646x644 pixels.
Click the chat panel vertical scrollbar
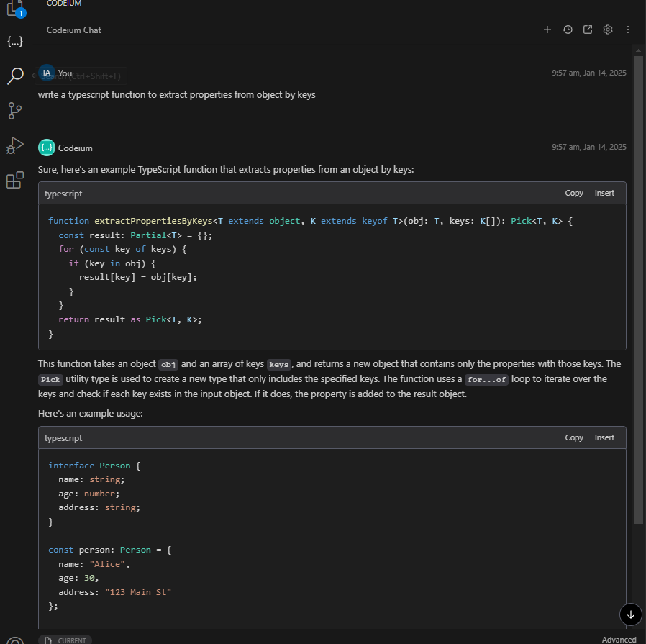[x=638, y=288]
